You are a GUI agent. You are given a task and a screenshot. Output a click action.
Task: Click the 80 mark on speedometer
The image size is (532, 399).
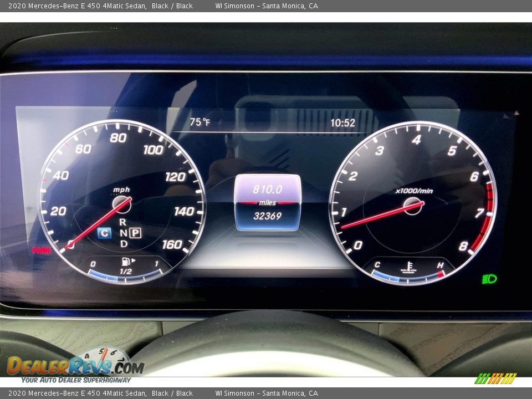click(x=118, y=138)
